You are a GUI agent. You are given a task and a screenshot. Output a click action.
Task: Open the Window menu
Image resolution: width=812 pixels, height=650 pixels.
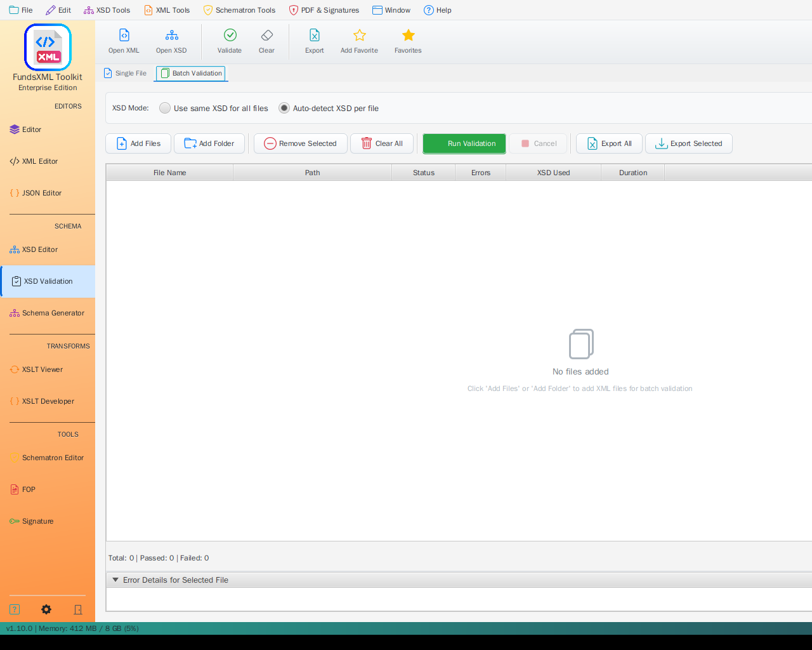(x=391, y=10)
